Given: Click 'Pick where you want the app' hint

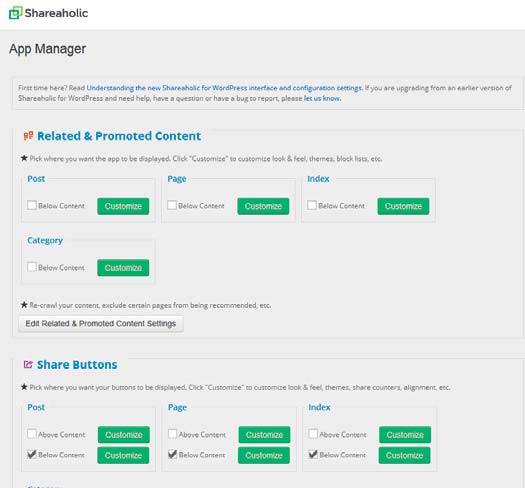Looking at the screenshot, I should point(206,159).
